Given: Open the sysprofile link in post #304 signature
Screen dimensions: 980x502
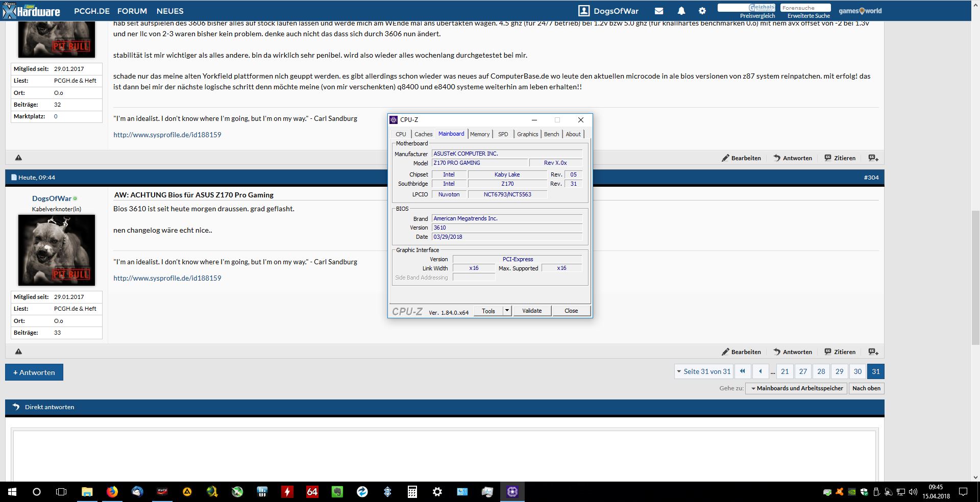Looking at the screenshot, I should click(167, 278).
